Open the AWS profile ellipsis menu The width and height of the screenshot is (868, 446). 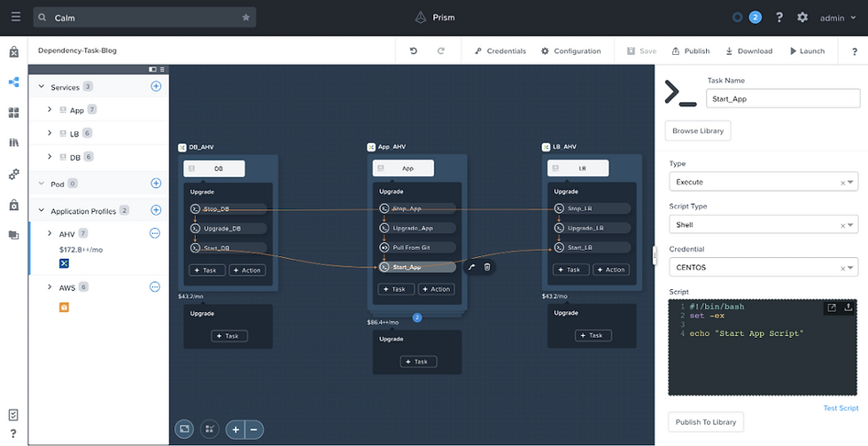155,287
